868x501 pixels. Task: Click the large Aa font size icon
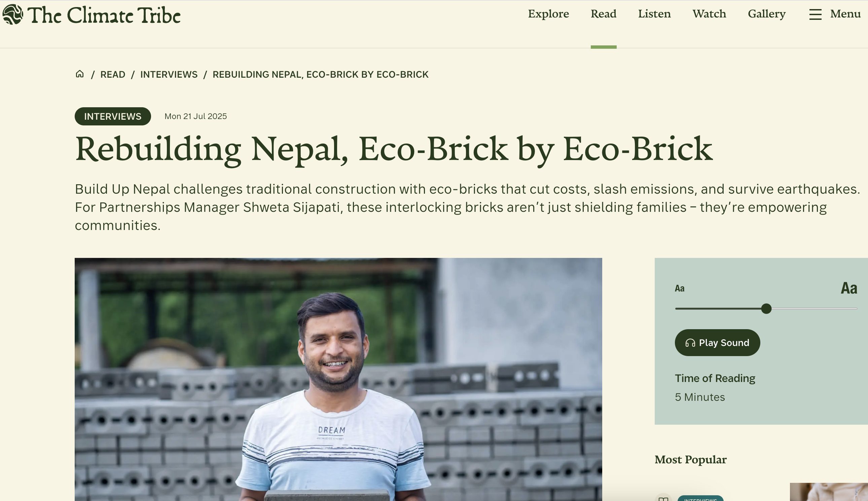coord(849,288)
